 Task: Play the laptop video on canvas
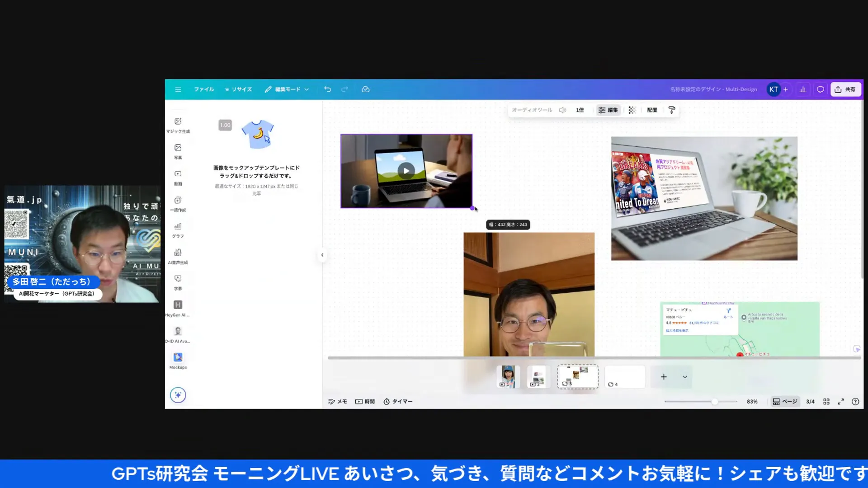click(x=406, y=171)
